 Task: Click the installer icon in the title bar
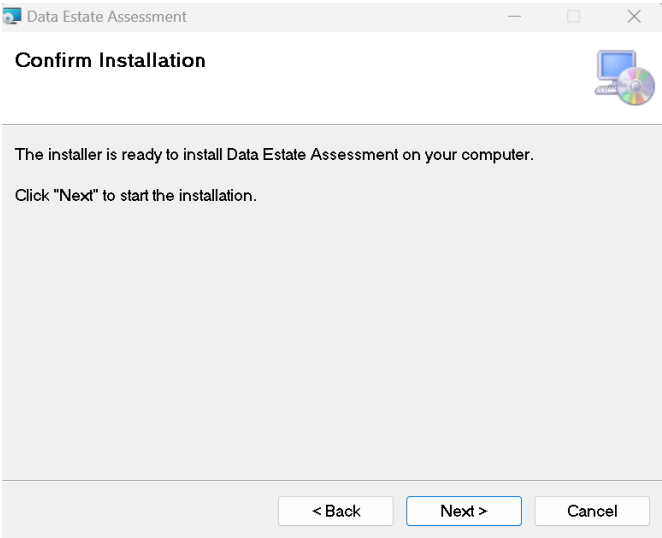point(12,16)
